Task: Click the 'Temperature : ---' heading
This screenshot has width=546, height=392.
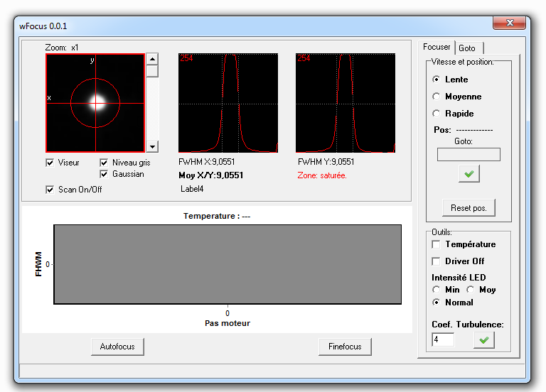Action: [x=217, y=216]
